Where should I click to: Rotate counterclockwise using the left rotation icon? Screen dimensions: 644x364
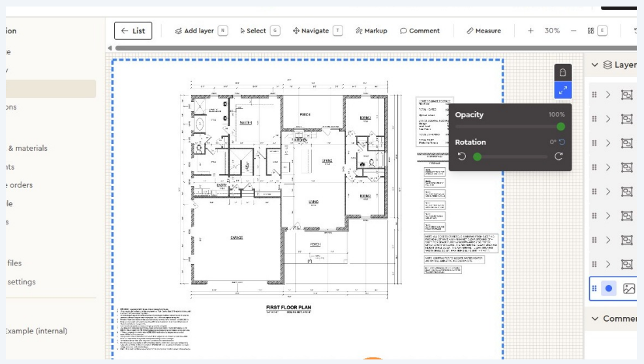pos(462,157)
